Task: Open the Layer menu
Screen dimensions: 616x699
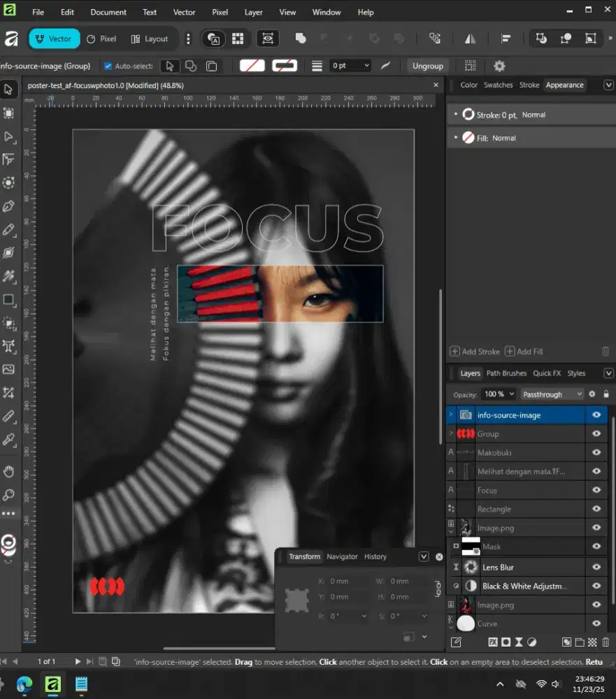Action: click(253, 12)
